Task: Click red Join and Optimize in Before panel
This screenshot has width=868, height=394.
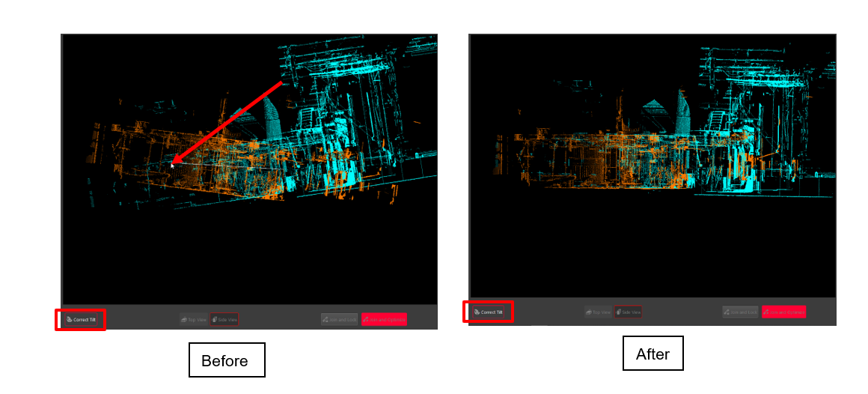Action: [x=384, y=320]
